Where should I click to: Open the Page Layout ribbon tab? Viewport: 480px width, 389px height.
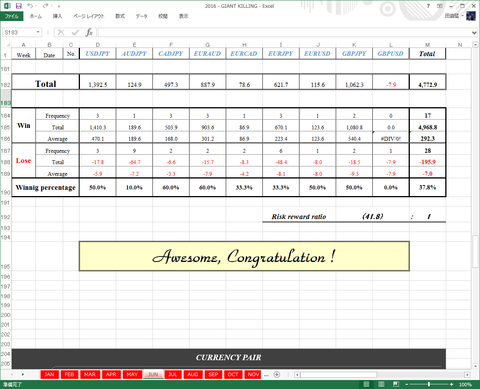click(89, 16)
